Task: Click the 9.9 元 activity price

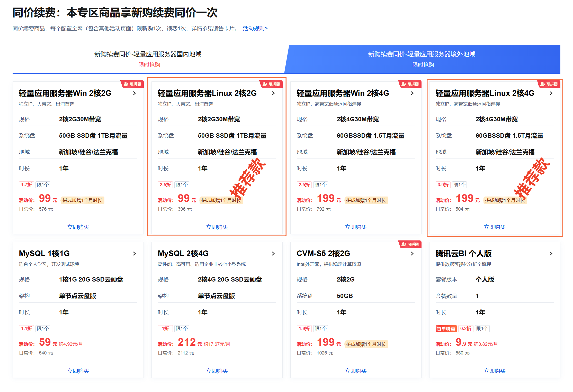Action: 464,342
